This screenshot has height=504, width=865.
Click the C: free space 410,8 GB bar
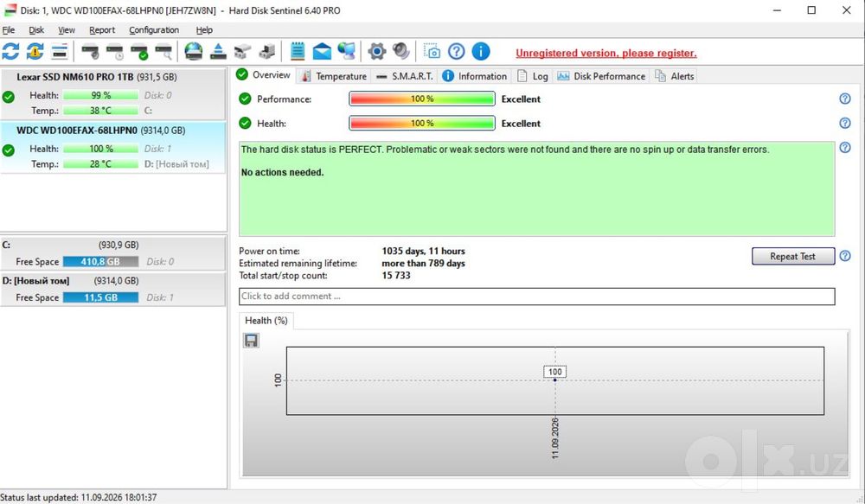tap(100, 261)
